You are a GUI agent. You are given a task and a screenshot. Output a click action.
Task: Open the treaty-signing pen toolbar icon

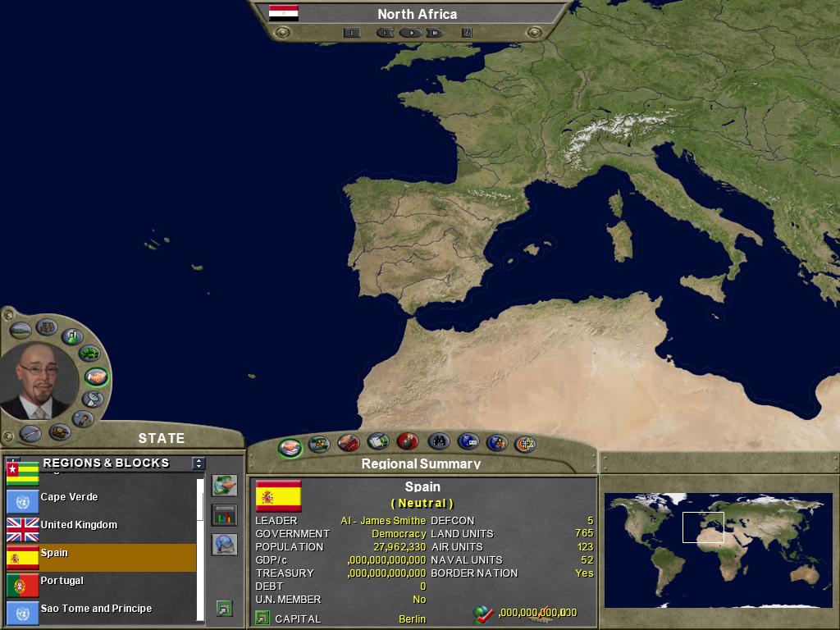[349, 442]
